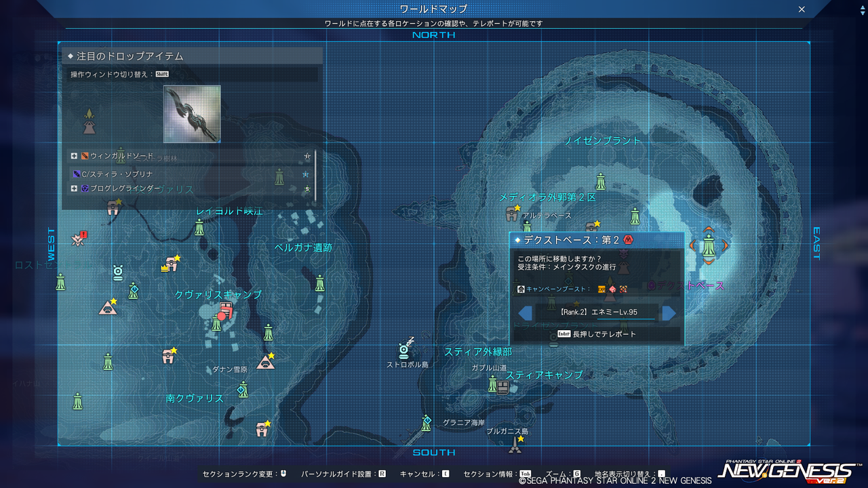Click the red player marker at クヴァリスキャンプ
This screenshot has height=488, width=868.
point(222,316)
